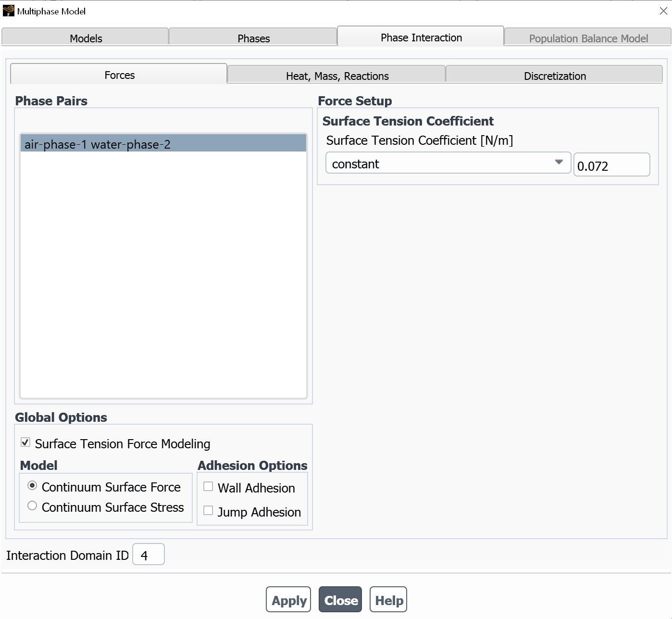Click the Close button
The image size is (672, 619).
[x=340, y=600]
